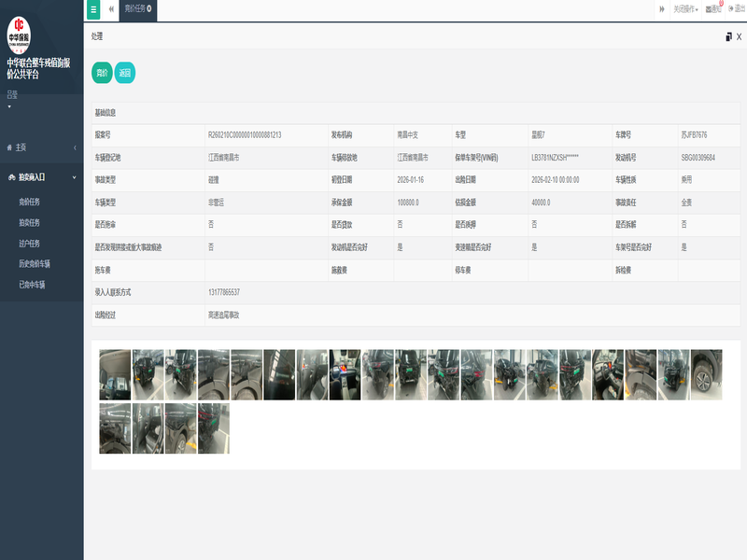This screenshot has height=560, width=747.
Task: Close the 处理 panel with X
Action: tap(739, 36)
